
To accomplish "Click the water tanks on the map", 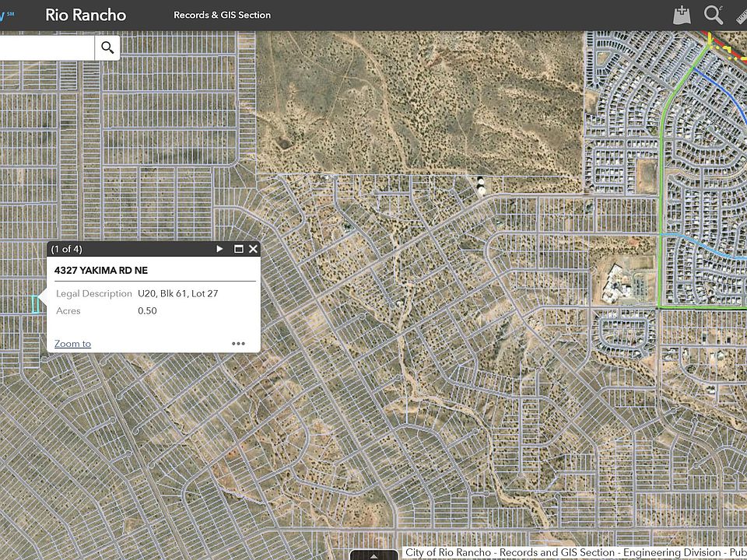I will tap(481, 187).
